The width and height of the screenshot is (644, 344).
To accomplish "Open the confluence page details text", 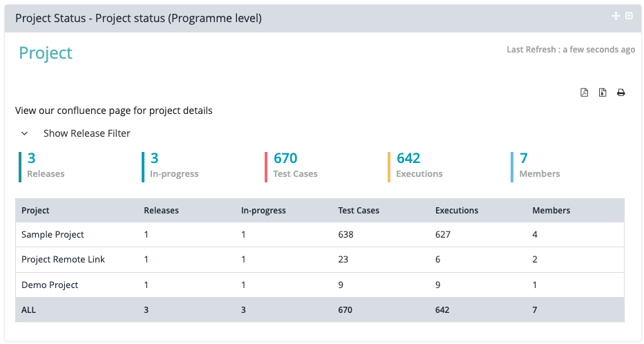I will [114, 111].
